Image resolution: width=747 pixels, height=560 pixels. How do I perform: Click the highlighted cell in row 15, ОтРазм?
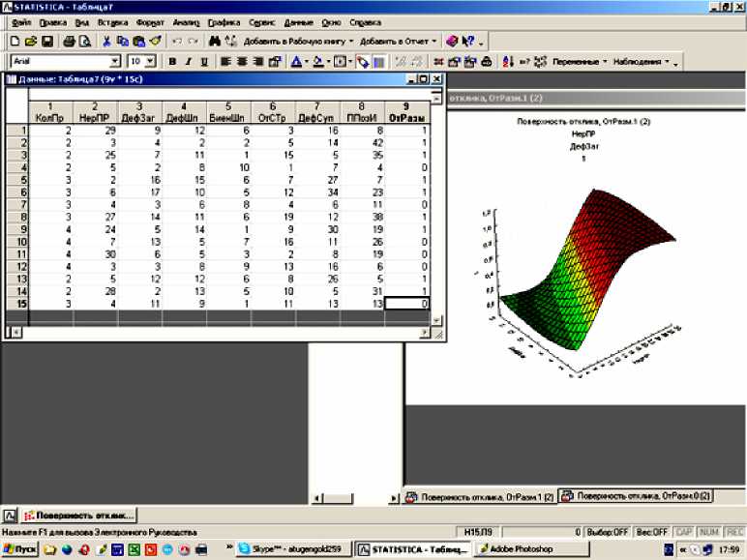click(x=406, y=304)
